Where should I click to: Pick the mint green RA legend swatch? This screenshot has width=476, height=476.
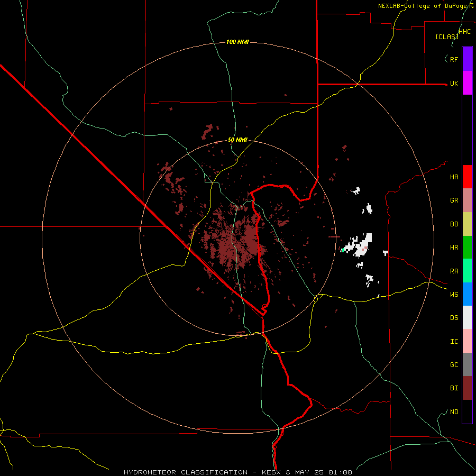point(467,271)
